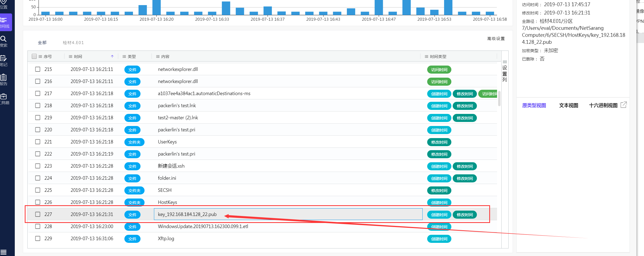The width and height of the screenshot is (644, 256).
Task: Check the box for row 217
Action: 38,93
